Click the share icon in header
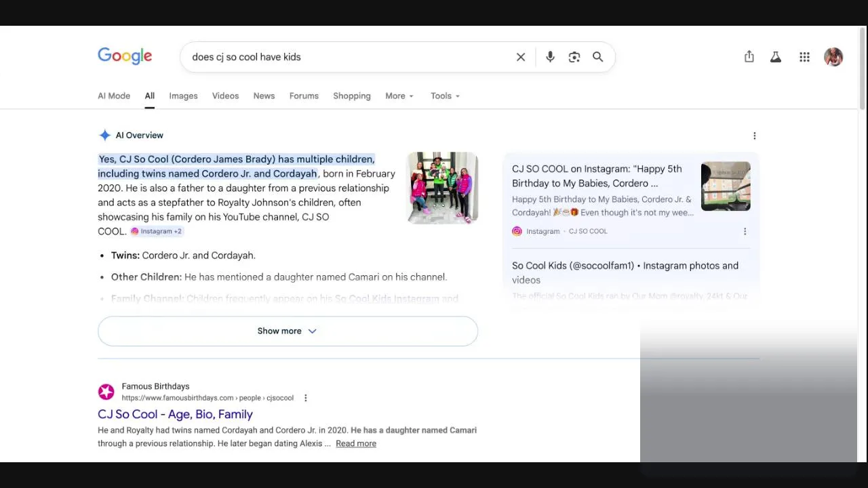 tap(749, 57)
